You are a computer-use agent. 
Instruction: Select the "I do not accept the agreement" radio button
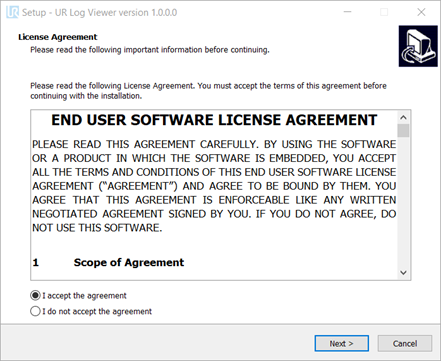[35, 311]
